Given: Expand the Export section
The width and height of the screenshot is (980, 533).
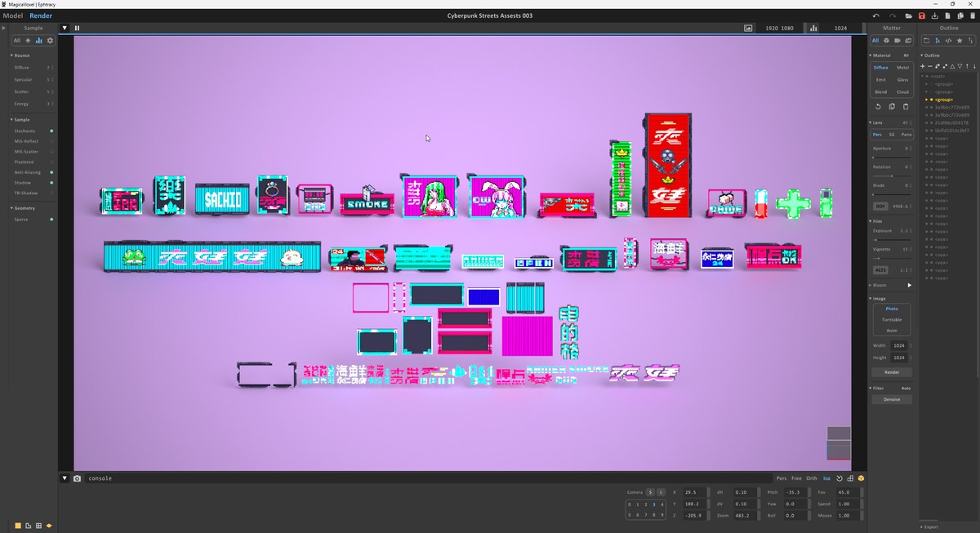Looking at the screenshot, I should click(931, 526).
